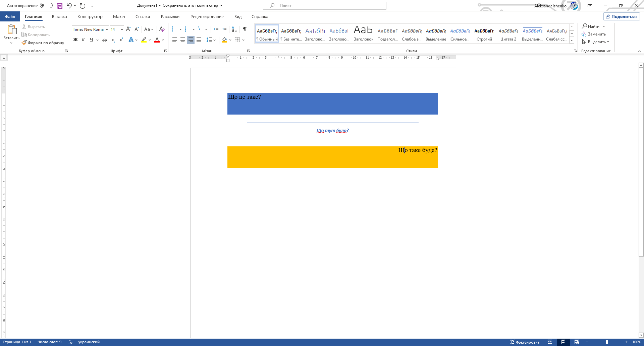Toggle the AutoSave switch
The image size is (644, 346).
tap(46, 5)
